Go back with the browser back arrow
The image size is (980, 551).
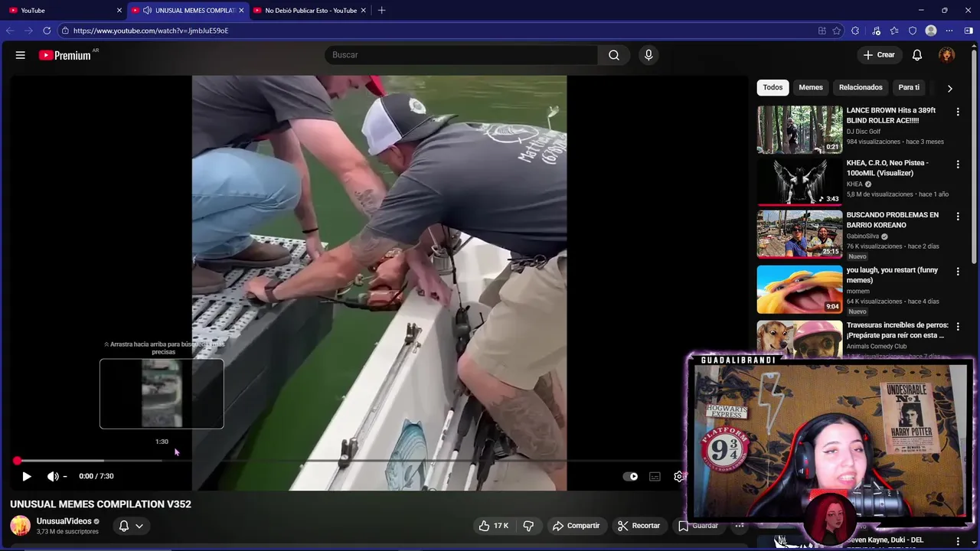10,31
